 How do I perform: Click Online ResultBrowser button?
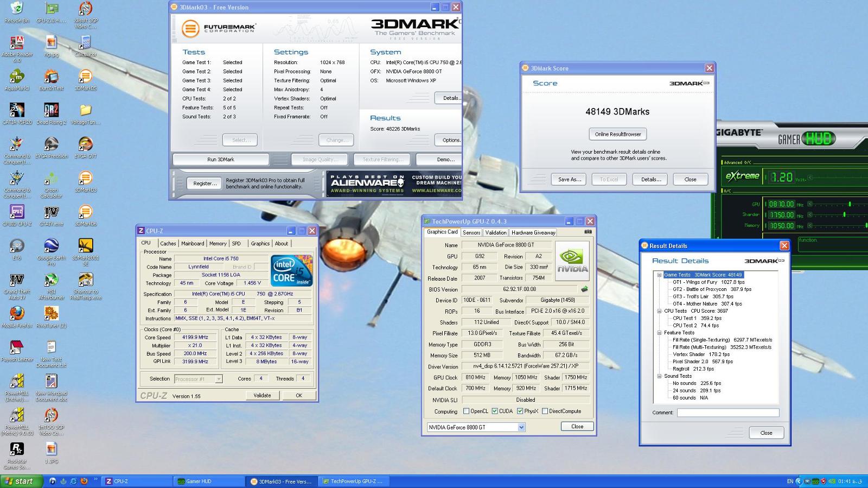[617, 134]
